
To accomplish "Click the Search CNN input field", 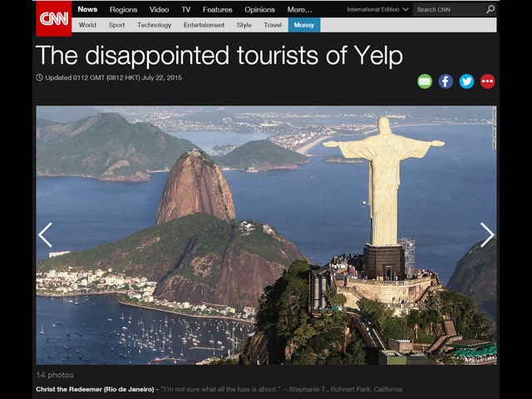I will coord(449,9).
